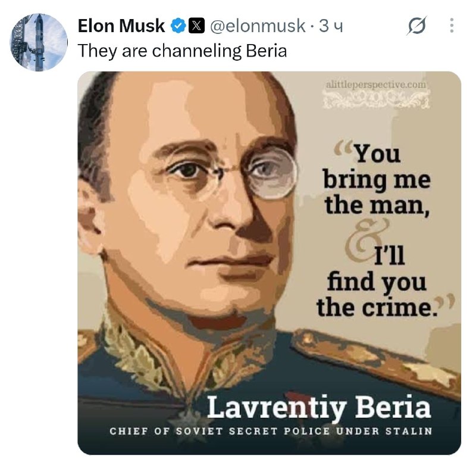Select the tweet text They are channeling Beria
The width and height of the screenshot is (476, 465).
pyautogui.click(x=182, y=51)
